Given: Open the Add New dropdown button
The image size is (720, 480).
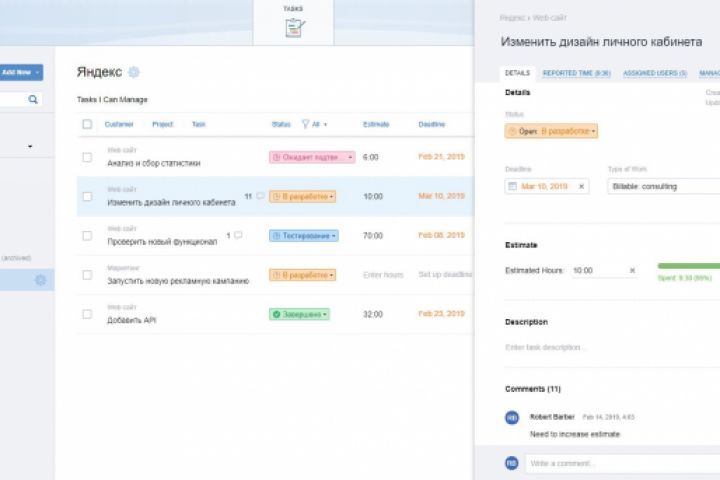Looking at the screenshot, I should [21, 72].
